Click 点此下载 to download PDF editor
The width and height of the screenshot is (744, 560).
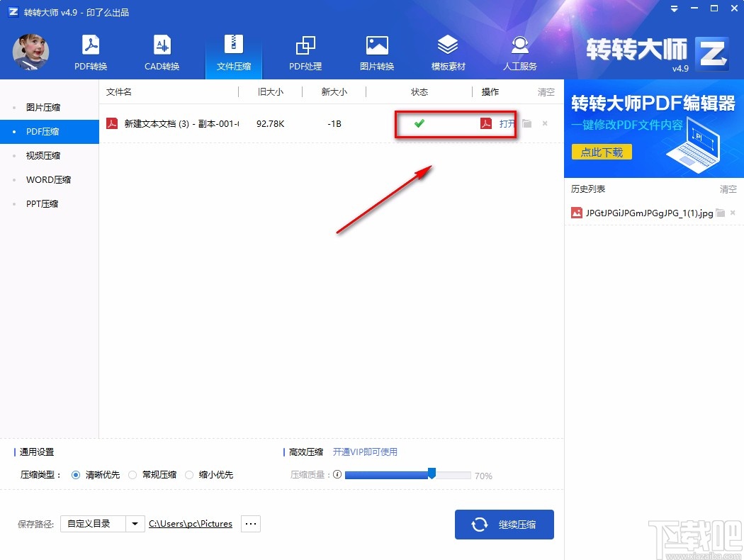[601, 152]
